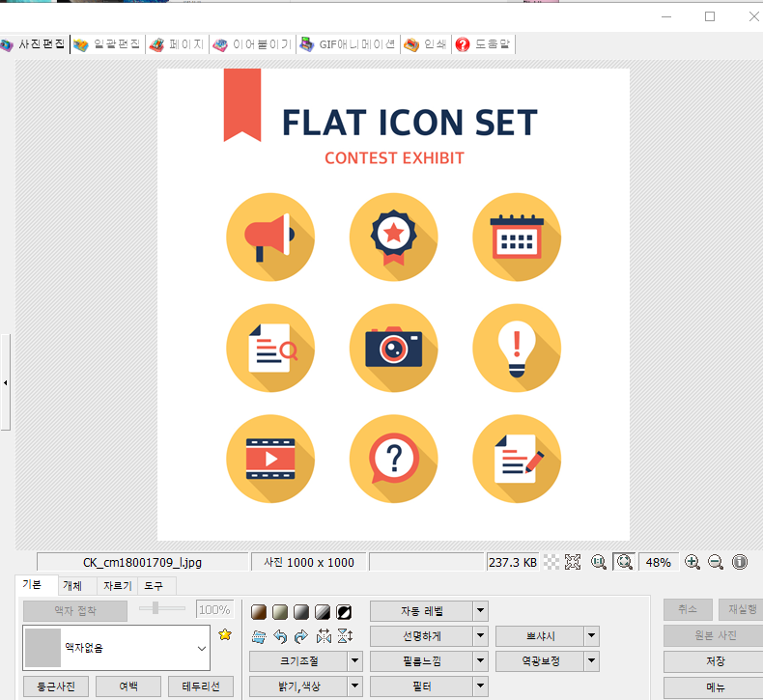
Task: Click the 자동 레벨 button
Action: (421, 611)
